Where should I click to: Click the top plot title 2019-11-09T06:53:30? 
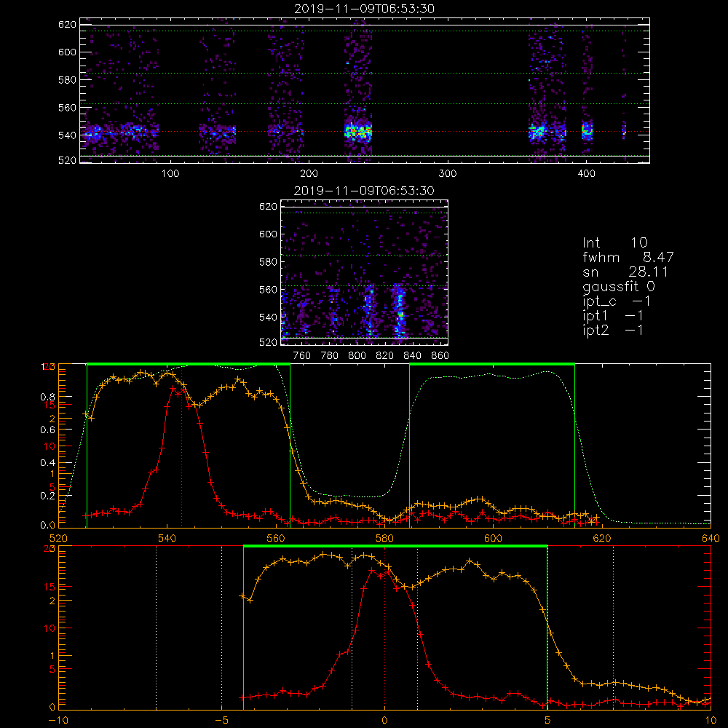tap(364, 9)
